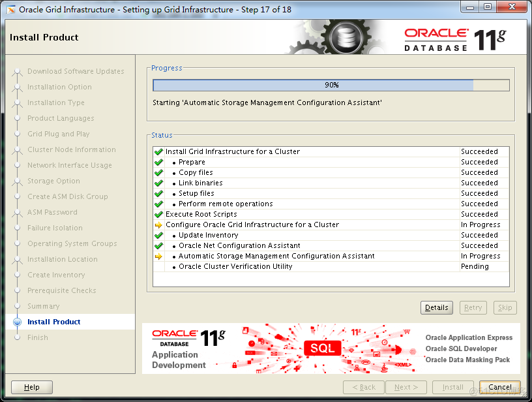Screen dimensions: 532x402
Task: Cancel the Grid Infrastructure installation
Action: (x=500, y=387)
